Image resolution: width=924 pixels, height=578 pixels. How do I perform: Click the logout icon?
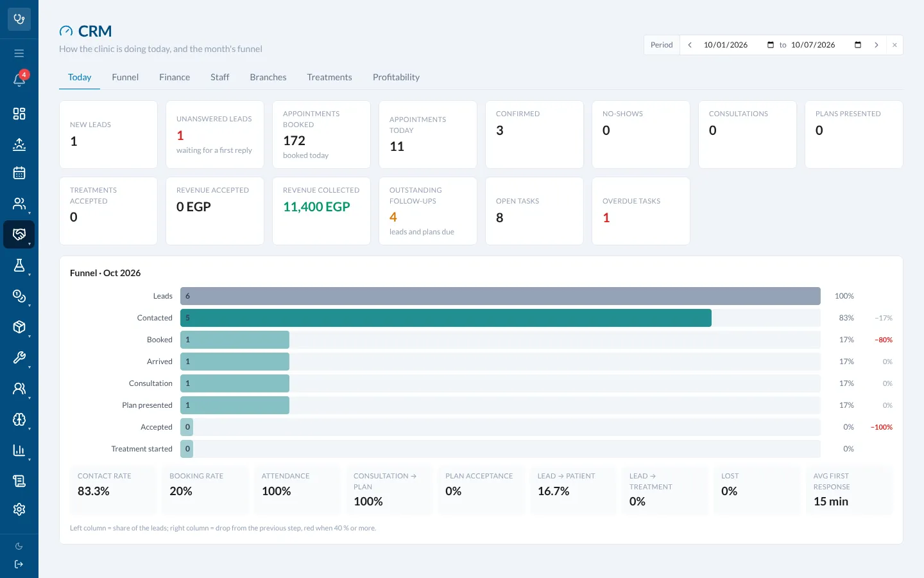(x=19, y=565)
